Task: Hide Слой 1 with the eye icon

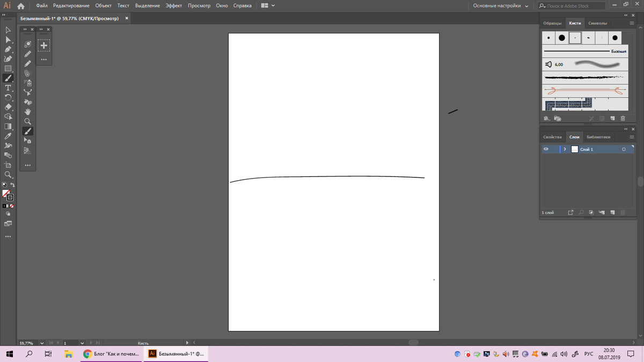Action: click(546, 149)
